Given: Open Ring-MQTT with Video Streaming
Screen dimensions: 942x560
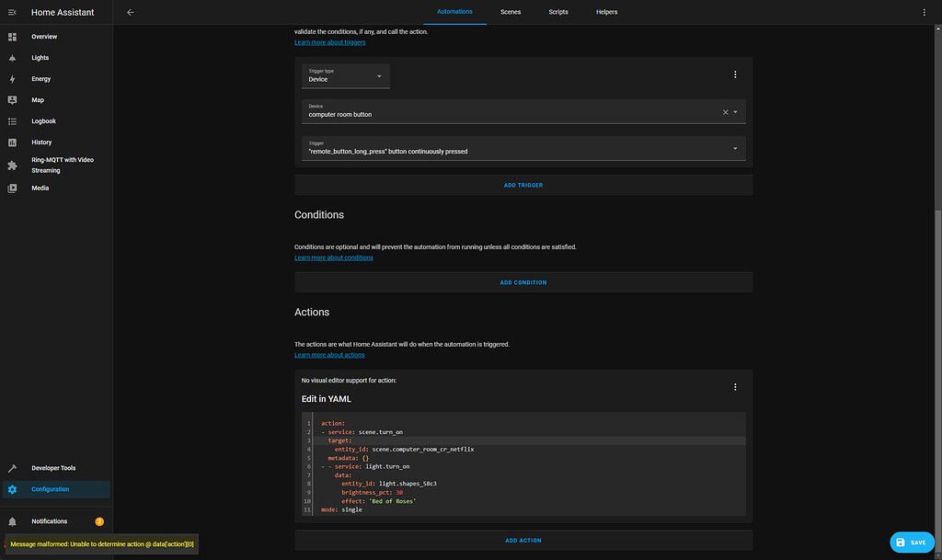Looking at the screenshot, I should click(12, 165).
